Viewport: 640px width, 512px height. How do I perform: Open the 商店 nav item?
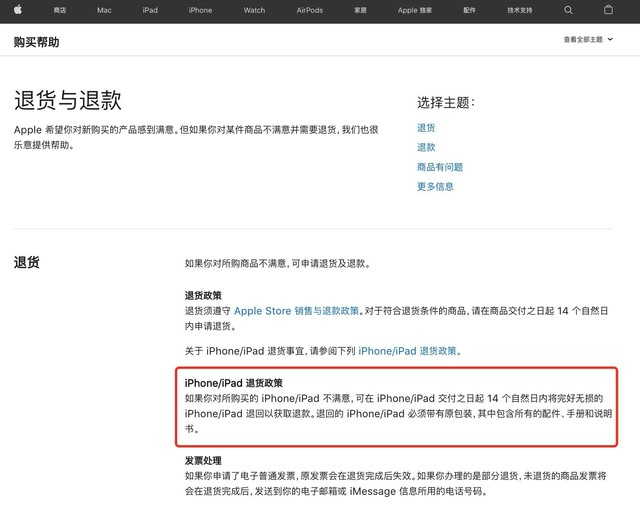coord(60,10)
